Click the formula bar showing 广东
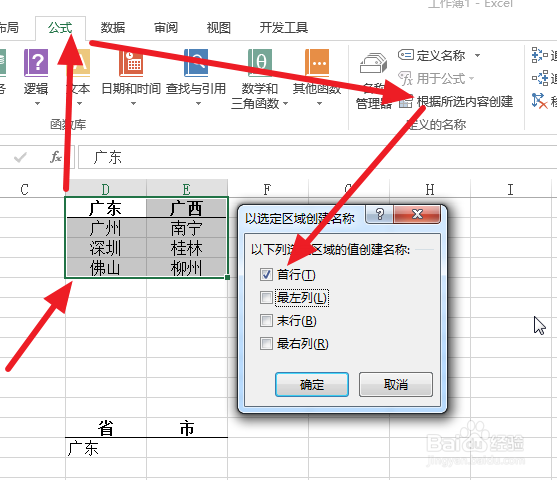Viewport: 557px width, 480px height. pos(317,157)
